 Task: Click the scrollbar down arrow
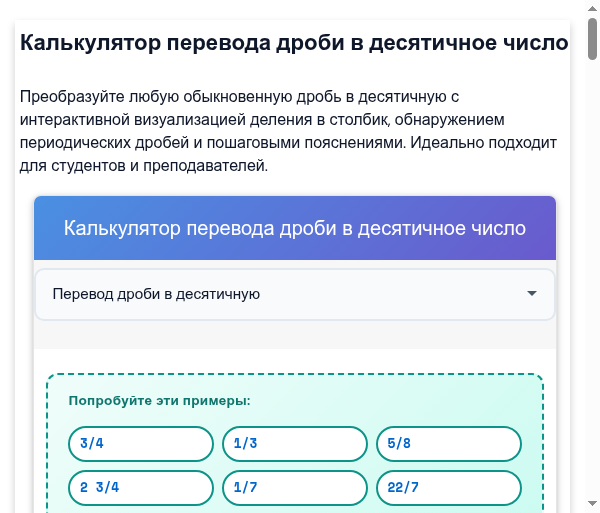coord(591,504)
